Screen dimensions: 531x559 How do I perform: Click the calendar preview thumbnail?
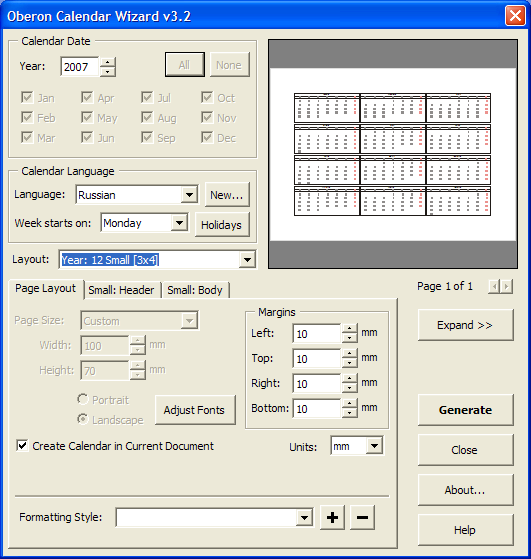(393, 154)
